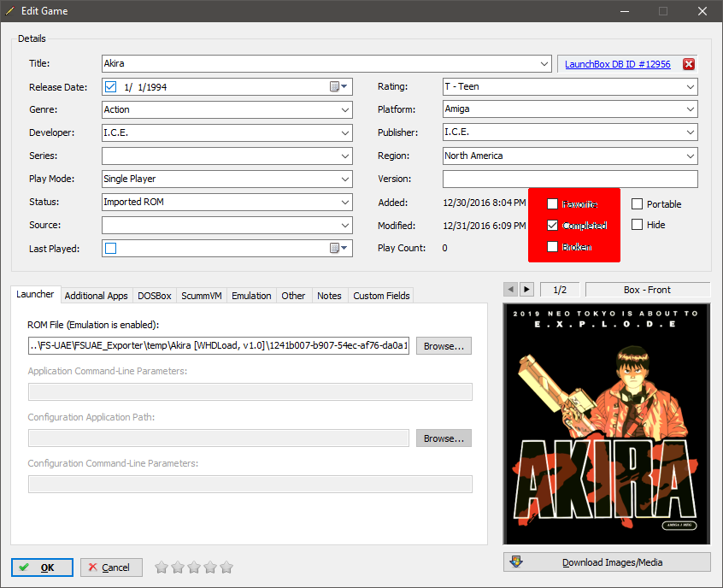Set rating to first star
Image resolution: width=723 pixels, height=588 pixels.
click(x=162, y=567)
